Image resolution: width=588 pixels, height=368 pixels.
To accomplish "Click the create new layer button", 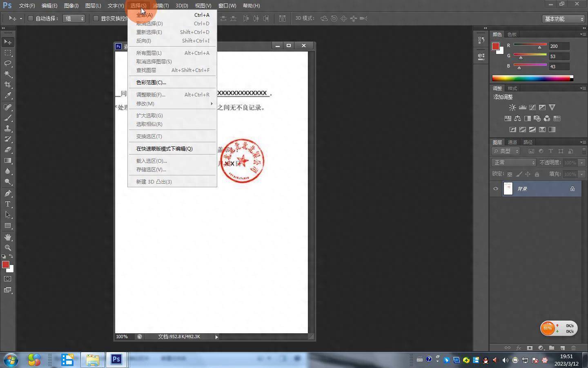I will point(562,348).
